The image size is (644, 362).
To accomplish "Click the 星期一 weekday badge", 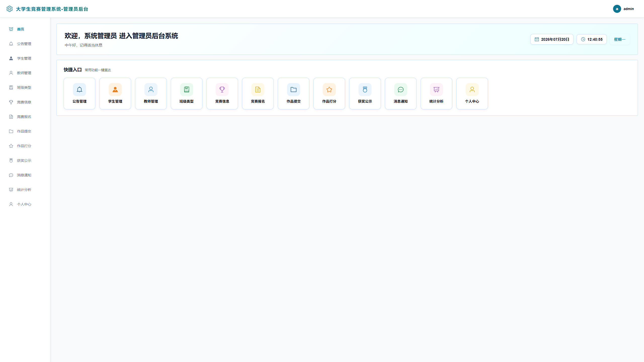I will (620, 39).
